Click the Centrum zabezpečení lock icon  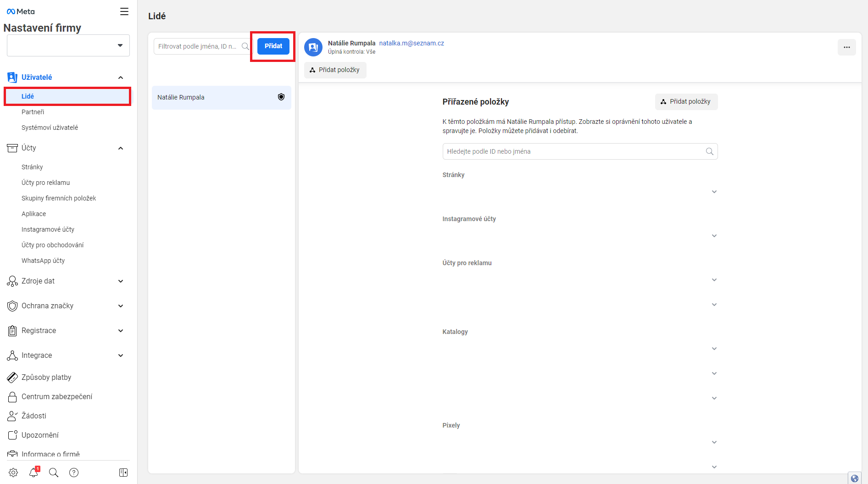click(12, 396)
